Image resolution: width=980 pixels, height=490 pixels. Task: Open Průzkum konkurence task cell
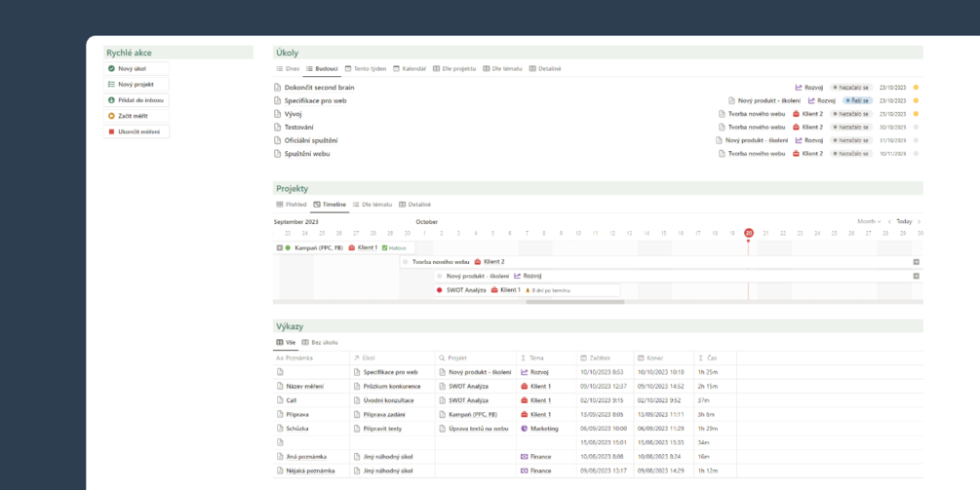(393, 387)
